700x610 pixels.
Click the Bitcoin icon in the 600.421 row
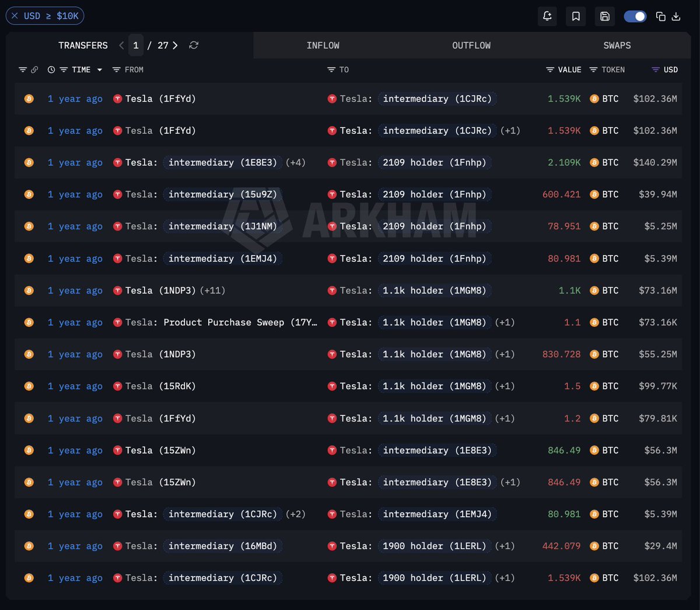tap(29, 194)
